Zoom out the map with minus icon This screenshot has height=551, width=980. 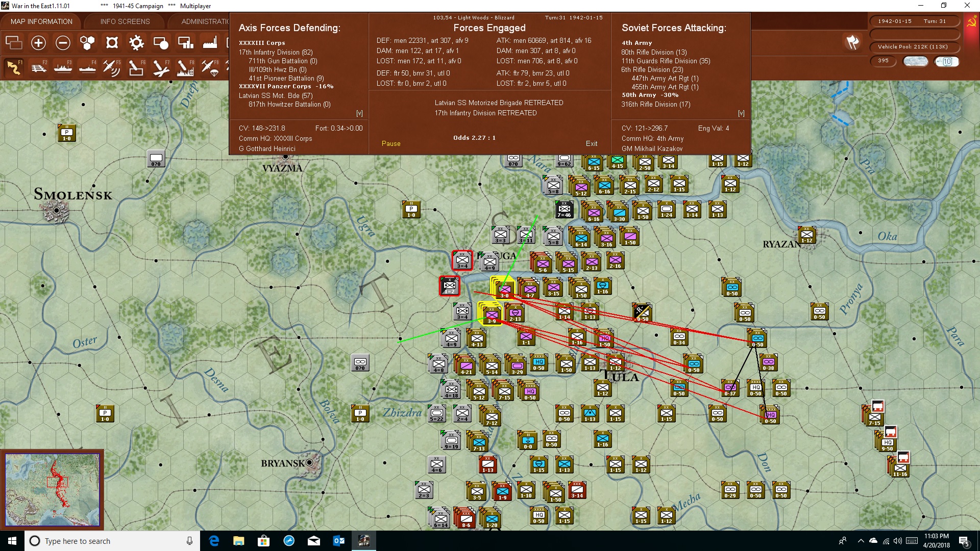tap(63, 43)
